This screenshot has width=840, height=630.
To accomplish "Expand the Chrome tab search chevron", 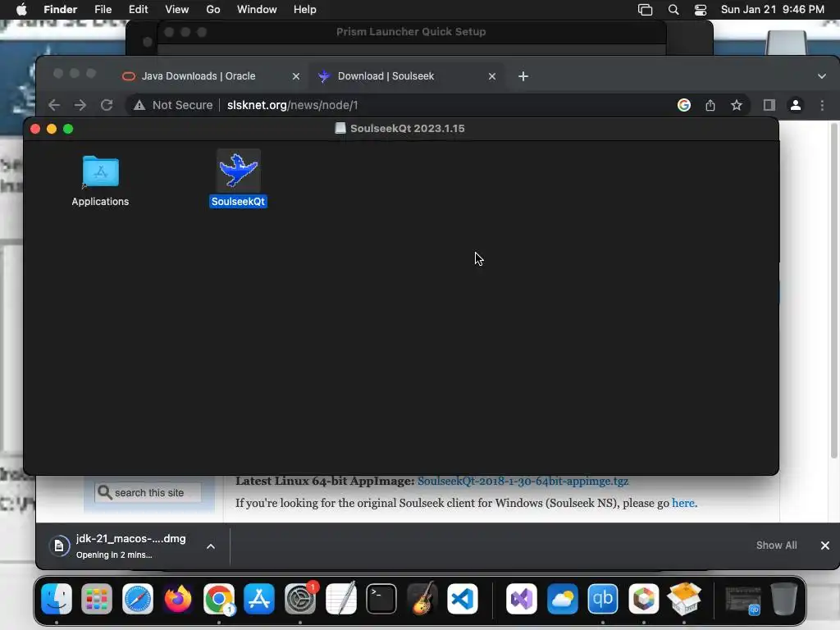I will 822,76.
